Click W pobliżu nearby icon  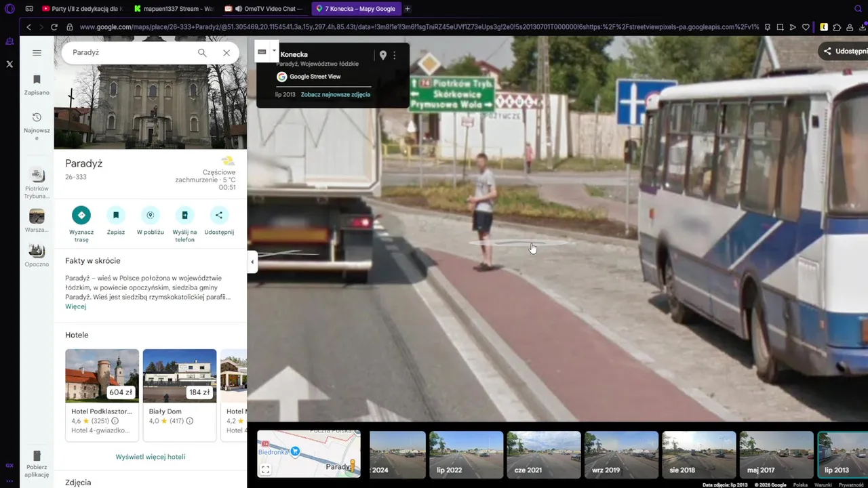click(151, 215)
